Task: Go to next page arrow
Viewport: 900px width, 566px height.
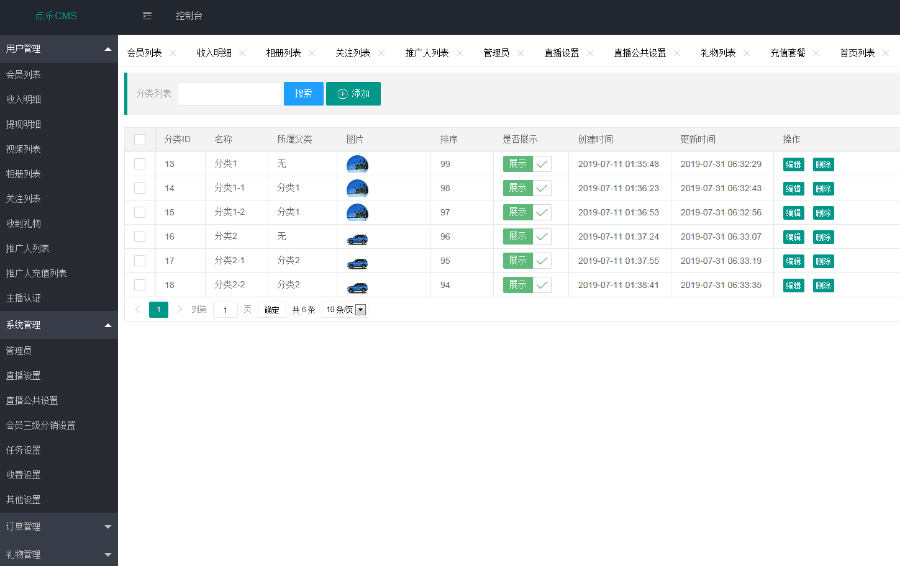Action: [x=180, y=309]
